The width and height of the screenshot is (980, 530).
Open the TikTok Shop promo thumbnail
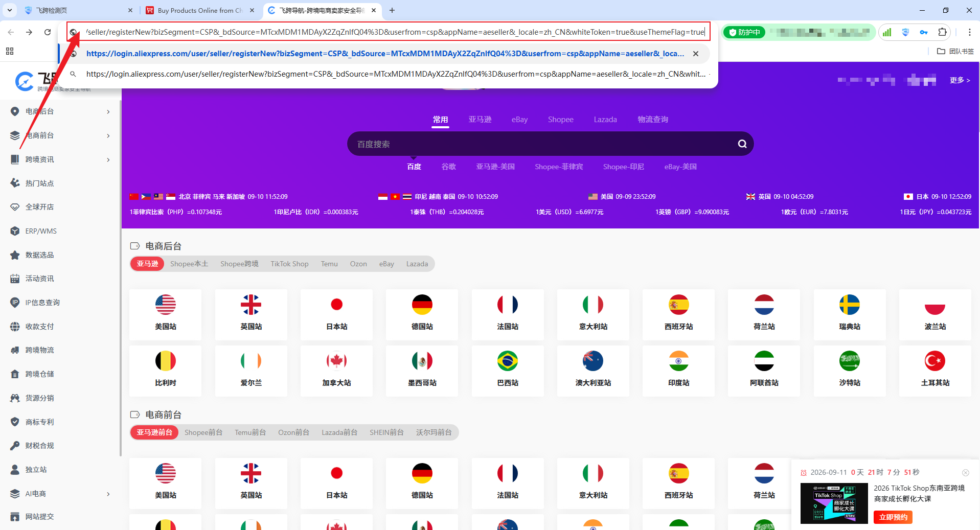834,503
